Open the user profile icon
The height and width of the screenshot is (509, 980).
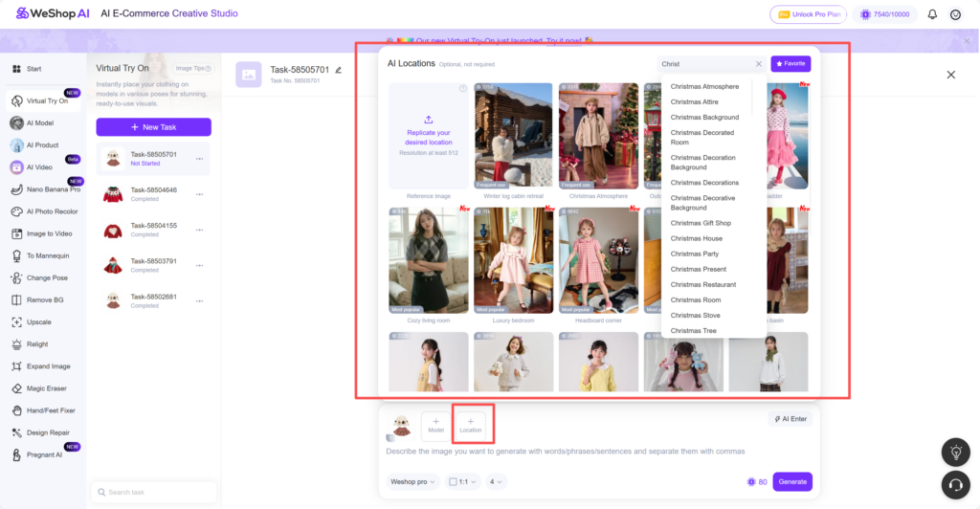coord(956,14)
